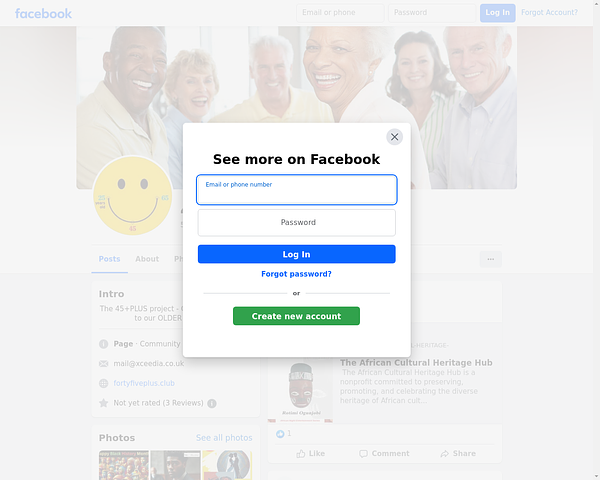Click the Share arrow button

(x=458, y=454)
